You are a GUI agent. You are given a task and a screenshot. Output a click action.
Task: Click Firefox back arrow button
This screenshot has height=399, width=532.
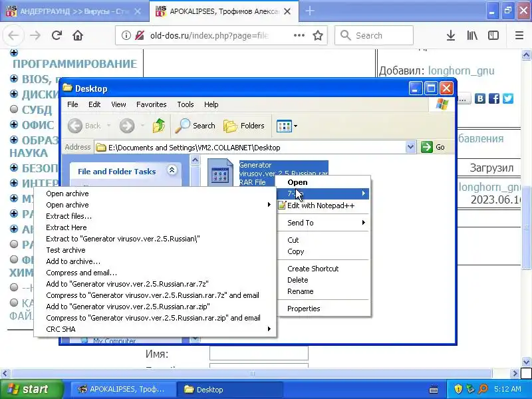coord(13,35)
